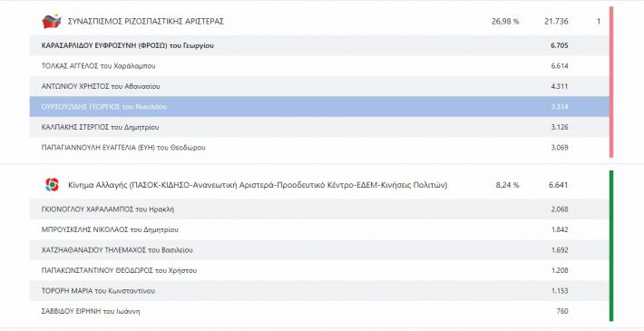Select the 8,24 % party percentage
Screen dimensions: 644x331
[507, 185]
